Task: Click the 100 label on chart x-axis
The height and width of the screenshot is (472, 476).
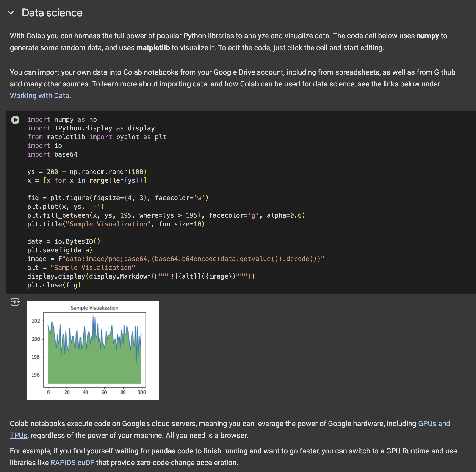Action: click(x=142, y=392)
